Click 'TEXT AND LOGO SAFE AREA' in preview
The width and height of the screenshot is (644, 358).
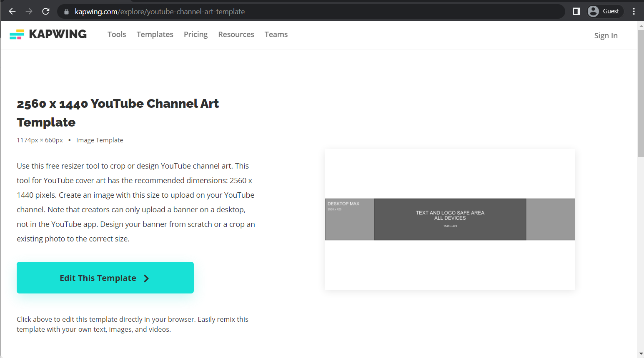(450, 213)
